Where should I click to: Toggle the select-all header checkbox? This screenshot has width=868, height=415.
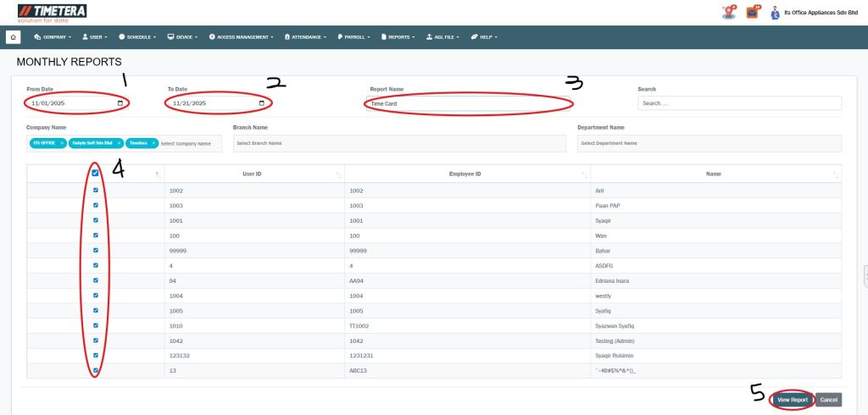(95, 173)
